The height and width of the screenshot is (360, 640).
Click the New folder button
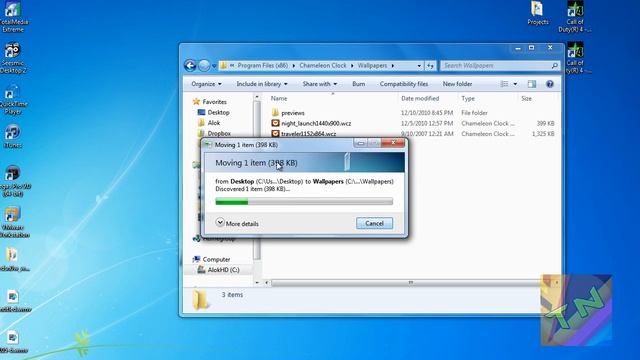pos(457,84)
